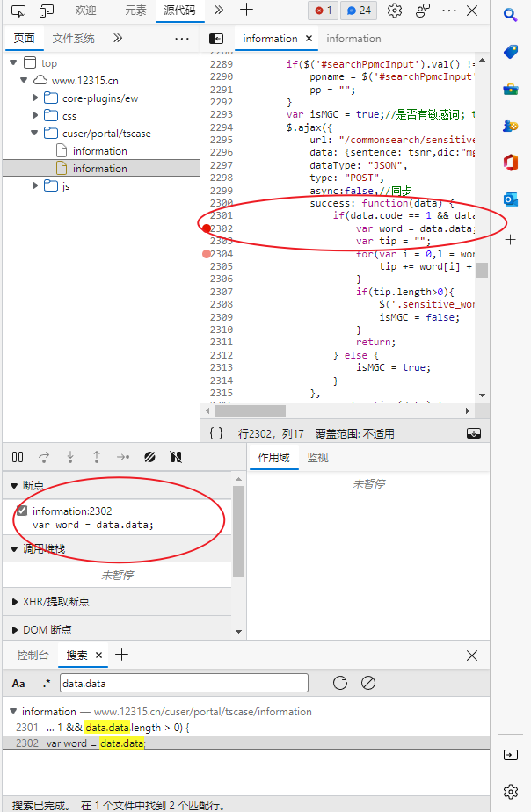
Task: Toggle pause on exceptions icon
Action: (x=176, y=457)
